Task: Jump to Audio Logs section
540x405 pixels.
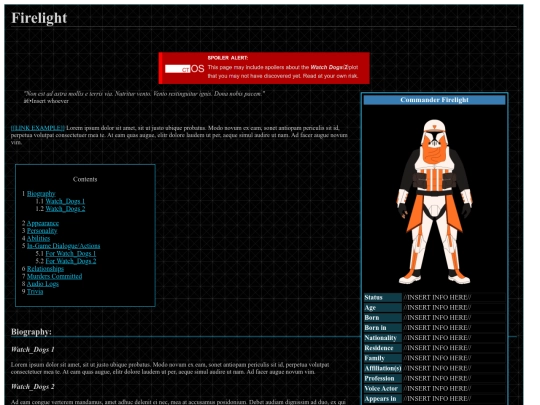Action: pyautogui.click(x=43, y=284)
